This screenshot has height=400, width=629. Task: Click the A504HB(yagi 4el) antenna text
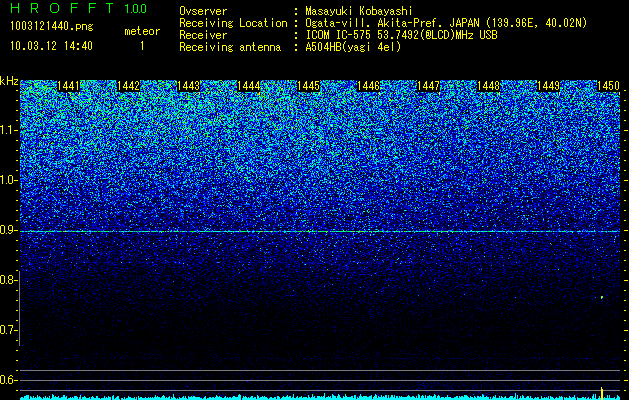(353, 47)
